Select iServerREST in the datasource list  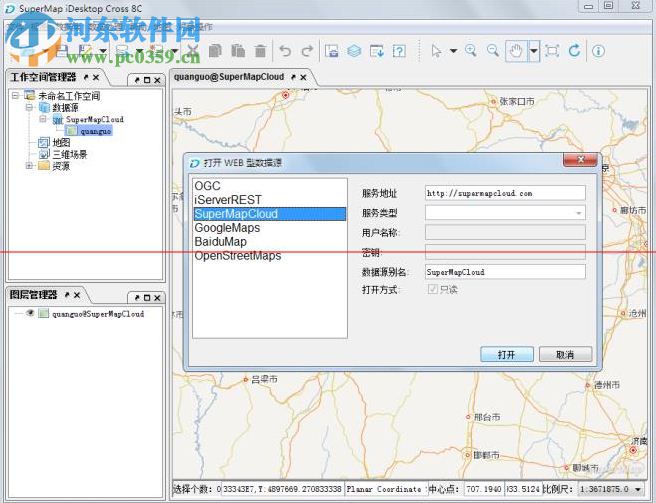pos(269,200)
